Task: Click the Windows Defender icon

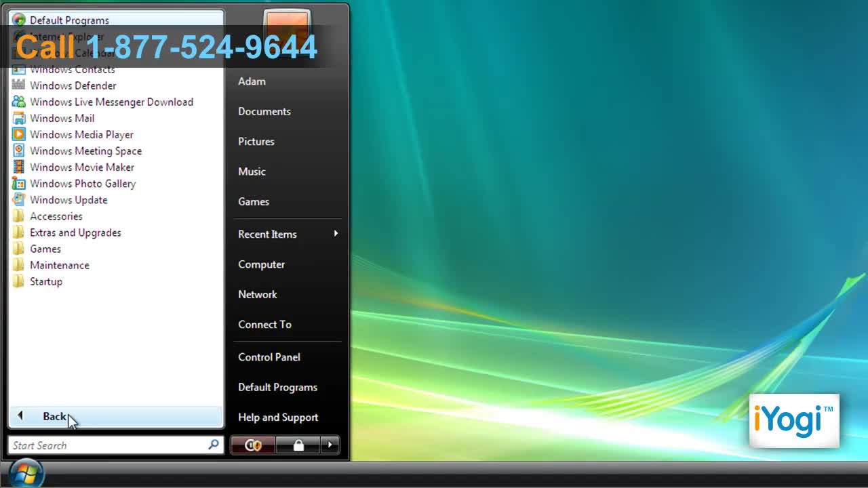Action: click(19, 85)
